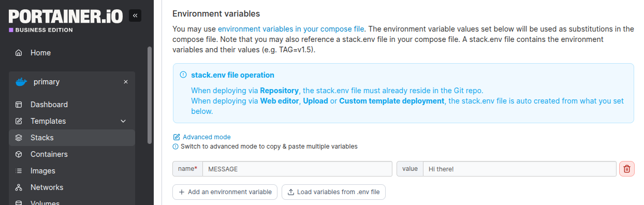Screen dimensions: 644x205
Task: Click the Stacks layers icon
Action: (x=19, y=138)
